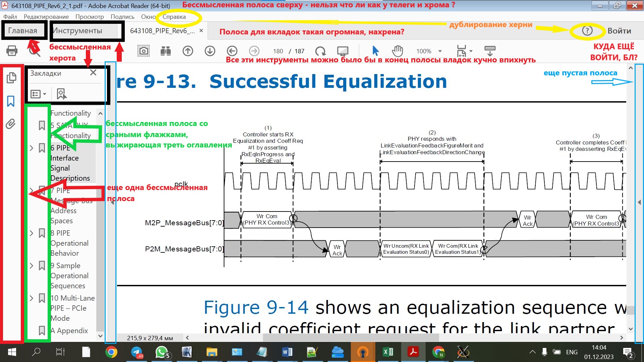This screenshot has width=644, height=362.
Task: Click the page number field showing 180
Action: click(278, 51)
